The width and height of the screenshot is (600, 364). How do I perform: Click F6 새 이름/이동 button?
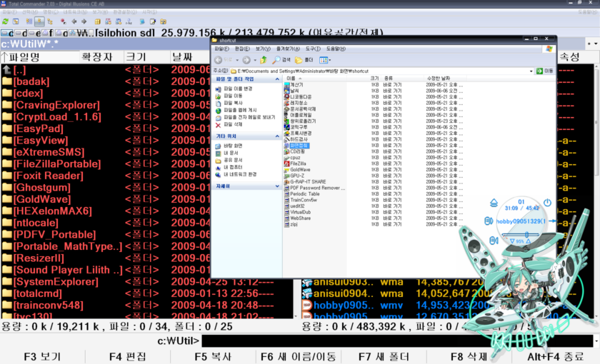[x=298, y=357]
